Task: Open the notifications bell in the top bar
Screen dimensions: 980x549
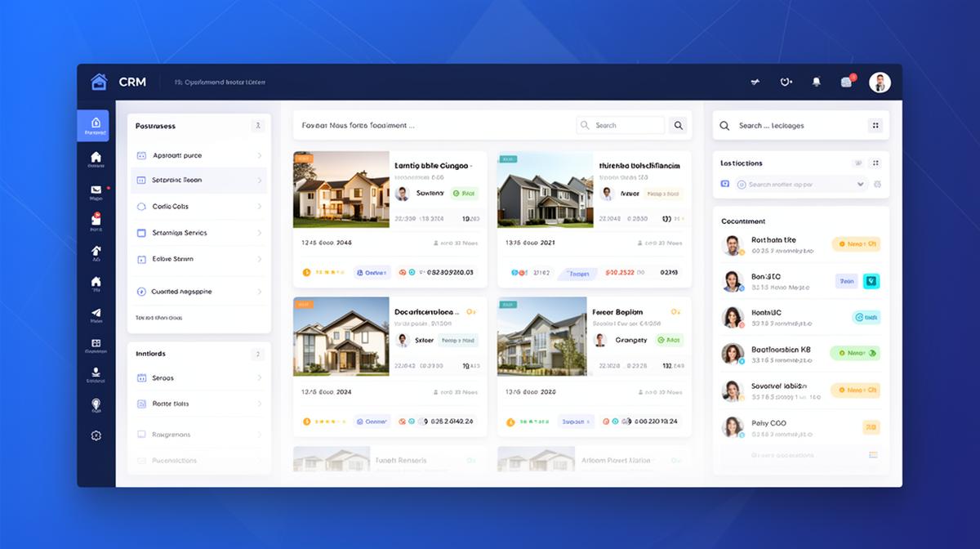Action: (817, 82)
